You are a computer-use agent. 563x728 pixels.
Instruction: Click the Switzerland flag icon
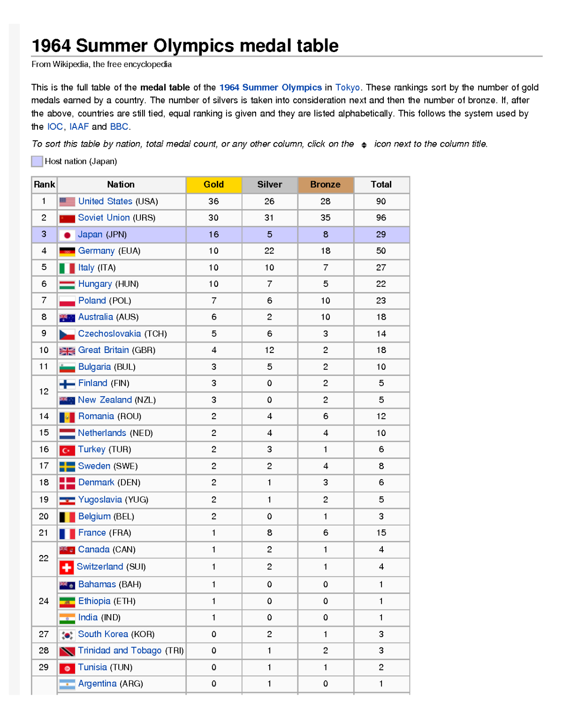tap(67, 567)
